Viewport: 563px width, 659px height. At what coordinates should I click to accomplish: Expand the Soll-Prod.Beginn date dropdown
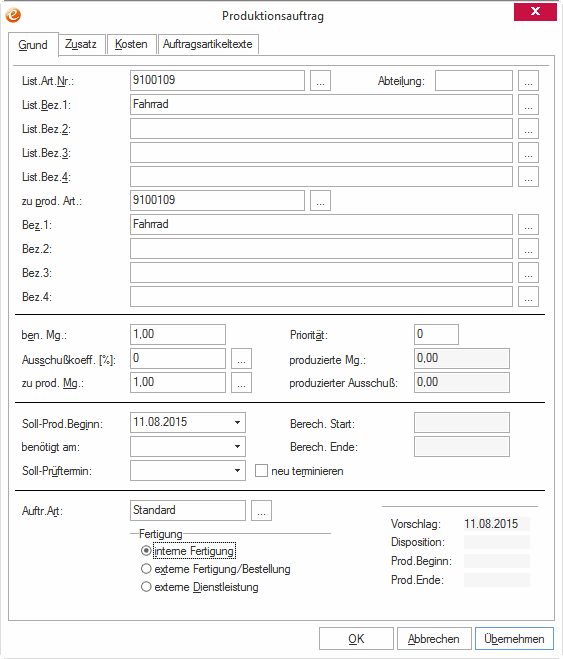(237, 422)
